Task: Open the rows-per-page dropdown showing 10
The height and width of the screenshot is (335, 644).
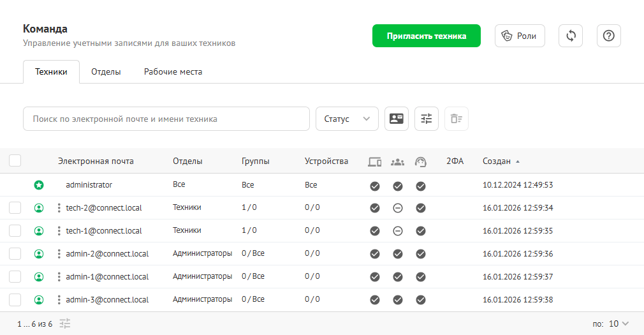Action: (618, 324)
